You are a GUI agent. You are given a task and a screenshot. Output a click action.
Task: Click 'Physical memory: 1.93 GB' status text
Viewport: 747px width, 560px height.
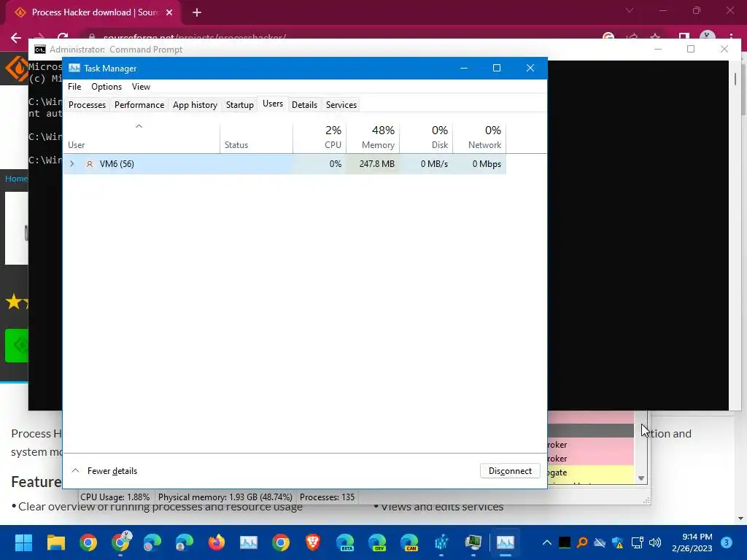[x=225, y=497]
